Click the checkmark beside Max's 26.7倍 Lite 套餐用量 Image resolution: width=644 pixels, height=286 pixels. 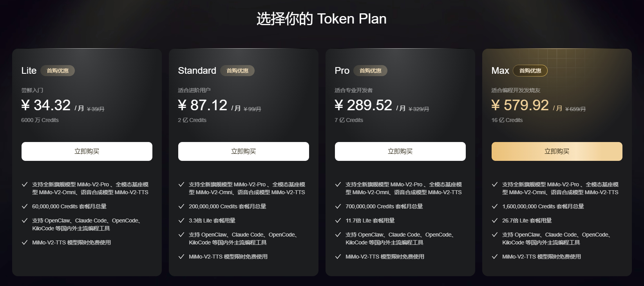tap(494, 220)
